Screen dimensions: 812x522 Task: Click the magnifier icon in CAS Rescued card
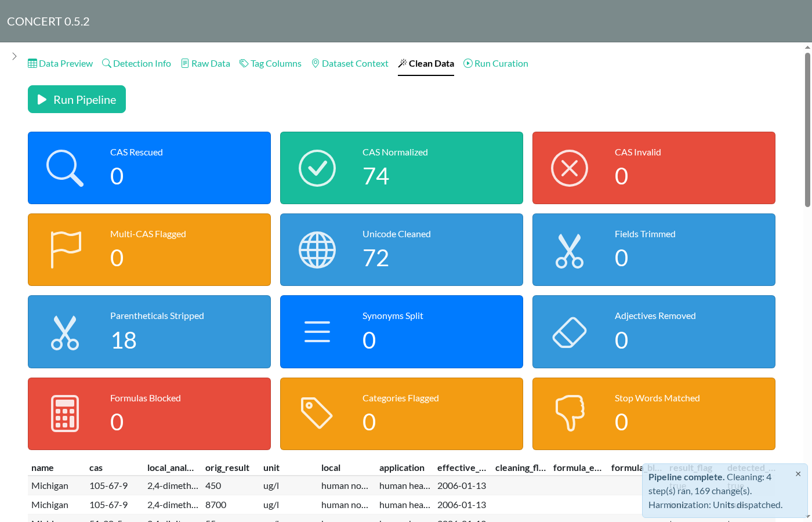tap(65, 168)
